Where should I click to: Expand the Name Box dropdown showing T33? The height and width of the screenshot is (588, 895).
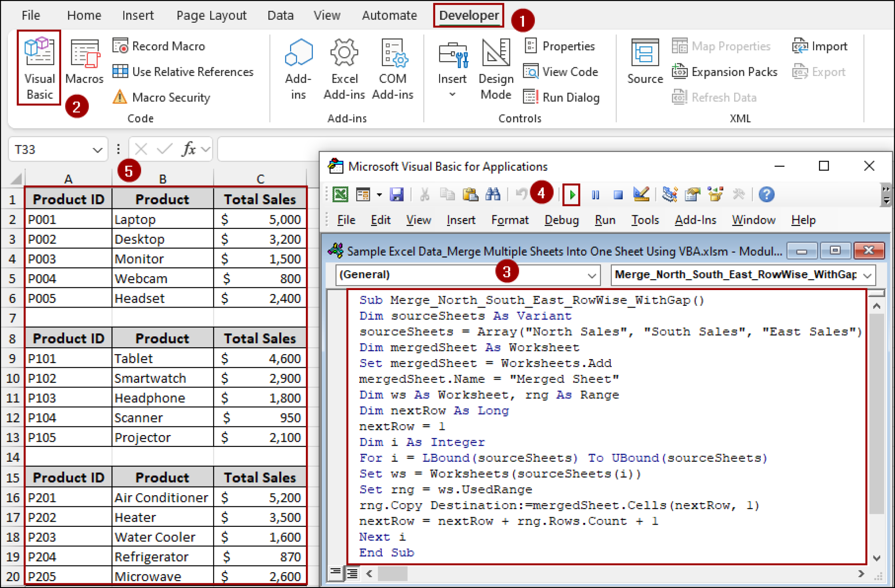tap(97, 149)
